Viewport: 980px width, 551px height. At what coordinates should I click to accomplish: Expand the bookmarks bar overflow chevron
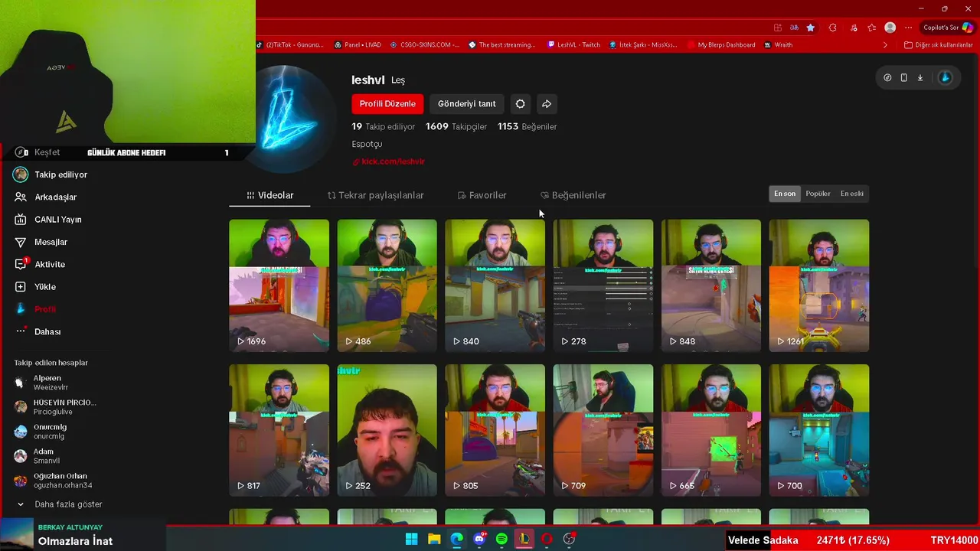point(885,45)
